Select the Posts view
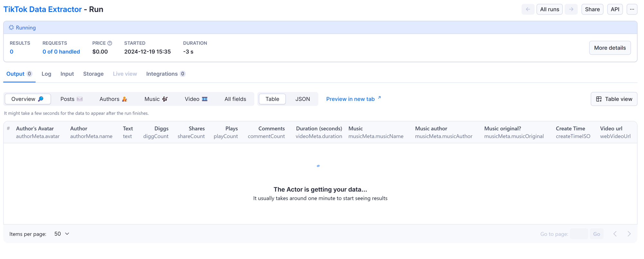Image resolution: width=644 pixels, height=259 pixels. pyautogui.click(x=71, y=99)
